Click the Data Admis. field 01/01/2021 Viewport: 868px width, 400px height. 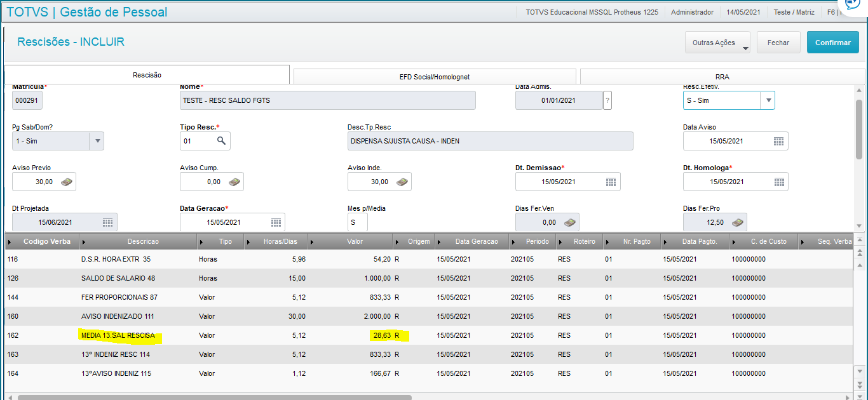tap(559, 100)
